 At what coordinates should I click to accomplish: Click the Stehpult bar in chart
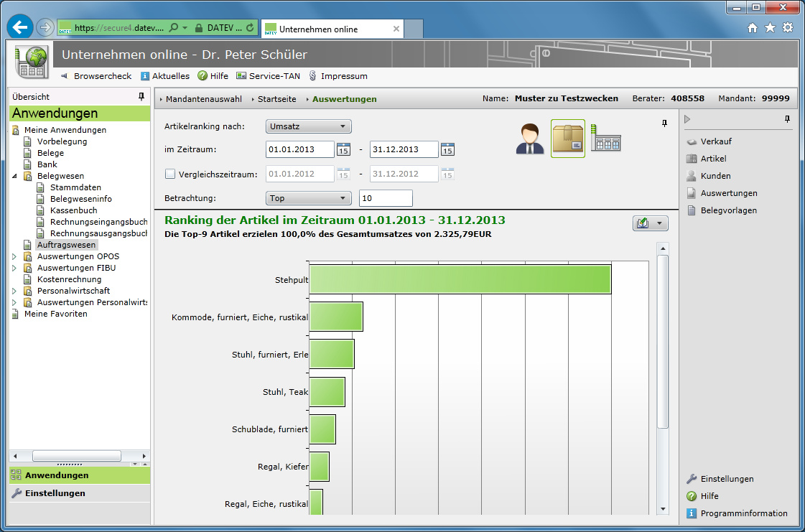460,279
